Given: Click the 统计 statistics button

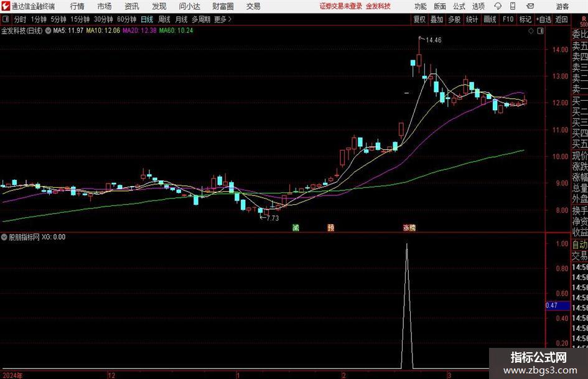Looking at the screenshot, I should [472, 19].
